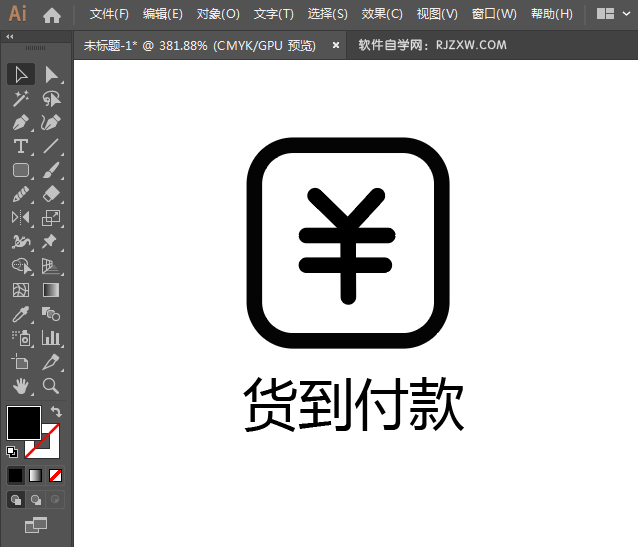Viewport: 638px width, 547px height.
Task: Select the Paintbrush tool
Action: coord(51,170)
